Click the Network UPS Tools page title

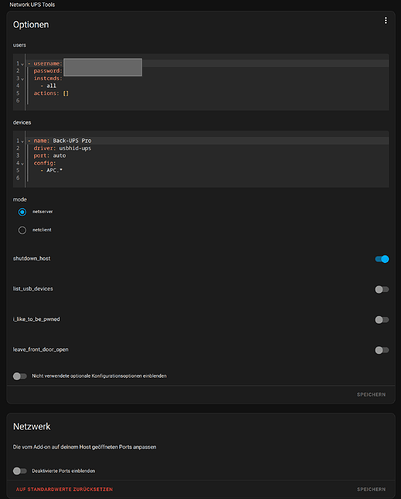(x=32, y=5)
